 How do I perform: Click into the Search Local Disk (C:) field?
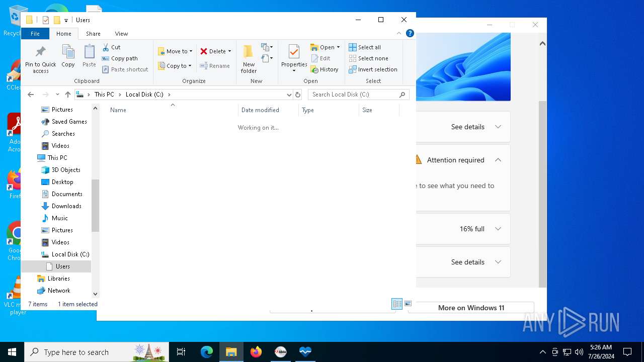[x=352, y=95]
